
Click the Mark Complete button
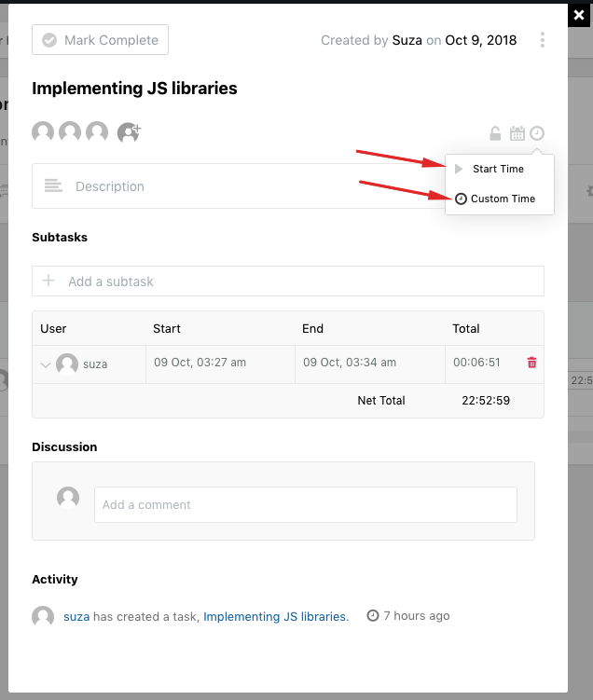[x=100, y=40]
